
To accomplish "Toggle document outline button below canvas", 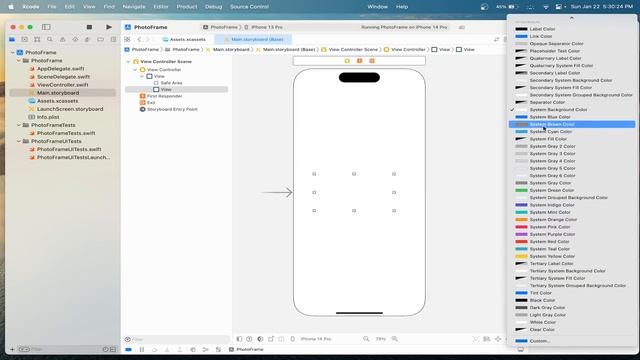I will [239, 339].
